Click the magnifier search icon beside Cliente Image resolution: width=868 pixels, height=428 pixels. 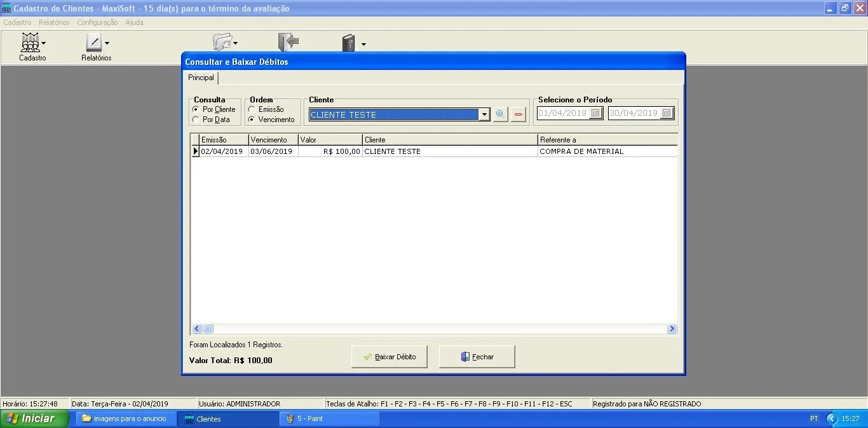pos(501,114)
